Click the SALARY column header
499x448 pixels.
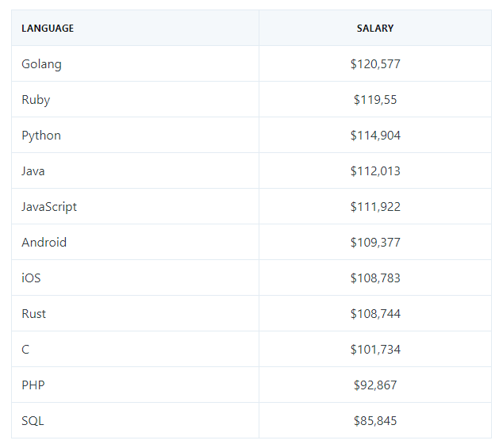(x=375, y=29)
